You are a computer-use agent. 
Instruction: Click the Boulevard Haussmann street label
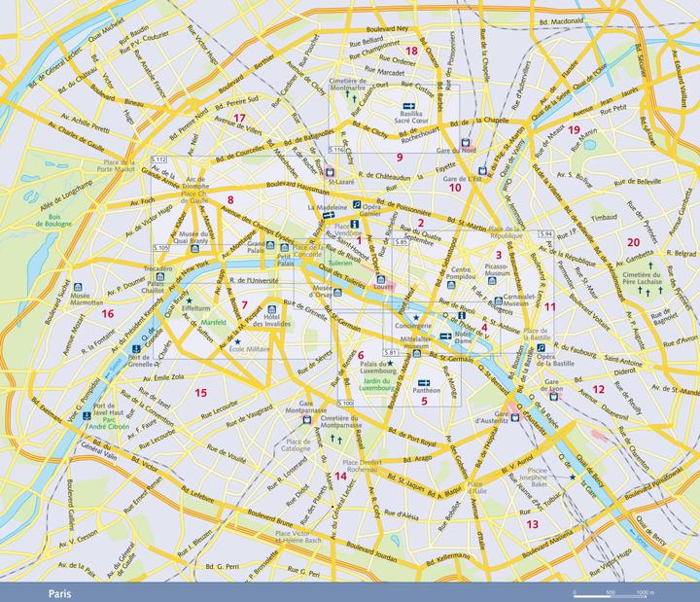click(x=297, y=188)
